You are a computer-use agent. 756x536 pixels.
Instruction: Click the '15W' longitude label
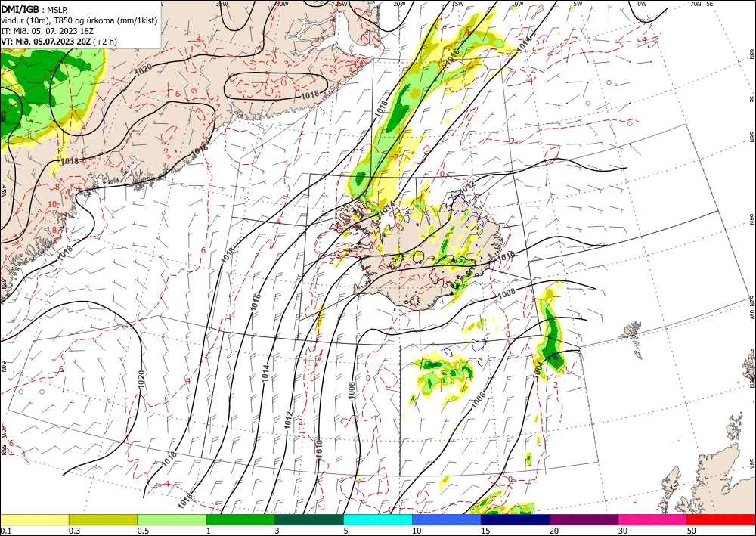(457, 4)
